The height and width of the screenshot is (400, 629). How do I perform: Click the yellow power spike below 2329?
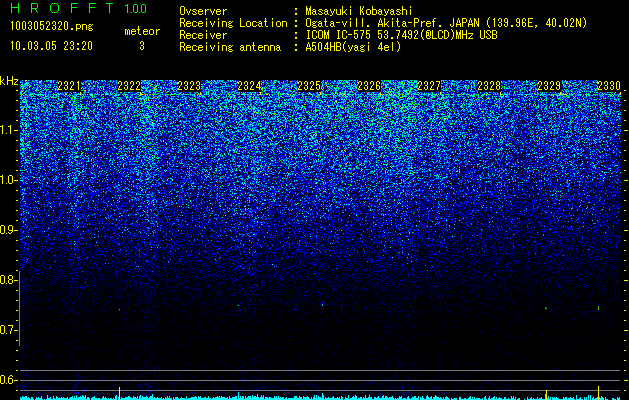coord(546,394)
